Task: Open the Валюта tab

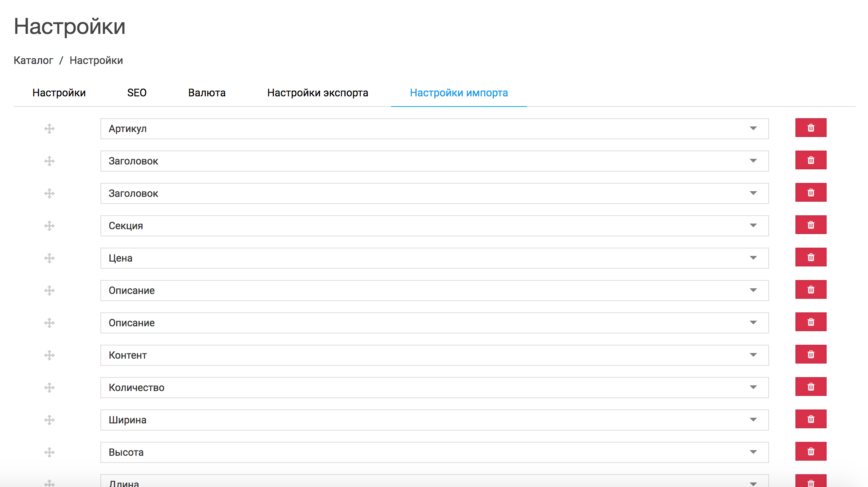Action: click(x=207, y=93)
